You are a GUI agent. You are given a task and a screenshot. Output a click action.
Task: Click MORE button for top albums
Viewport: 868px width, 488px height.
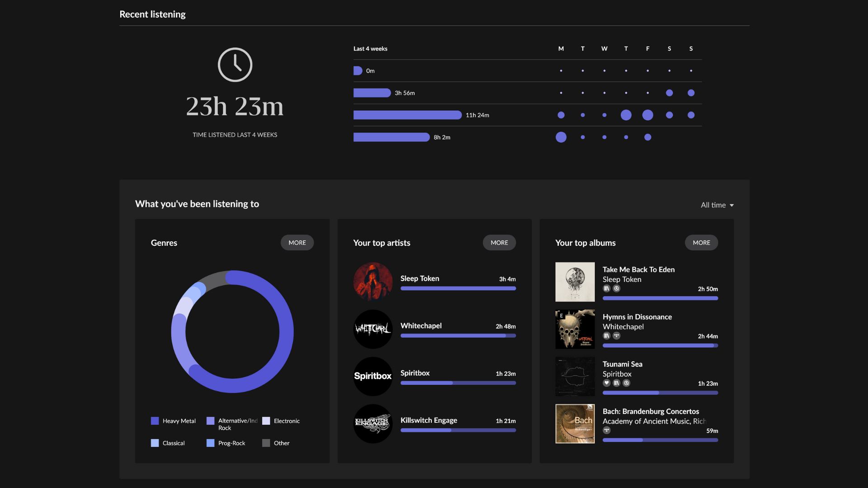(701, 243)
